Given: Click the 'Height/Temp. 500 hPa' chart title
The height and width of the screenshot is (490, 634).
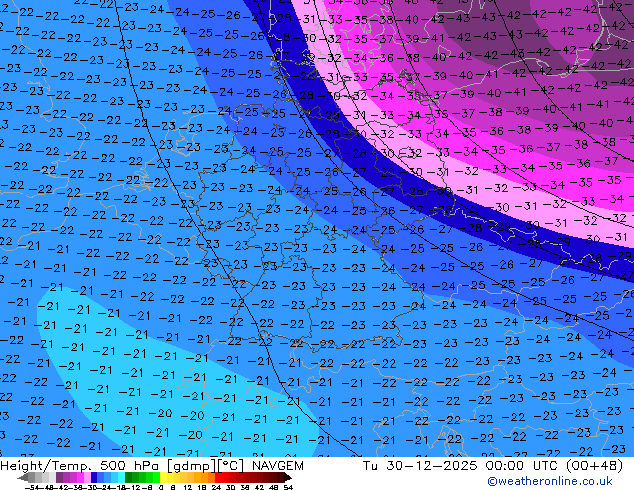Looking at the screenshot, I should [80, 466].
